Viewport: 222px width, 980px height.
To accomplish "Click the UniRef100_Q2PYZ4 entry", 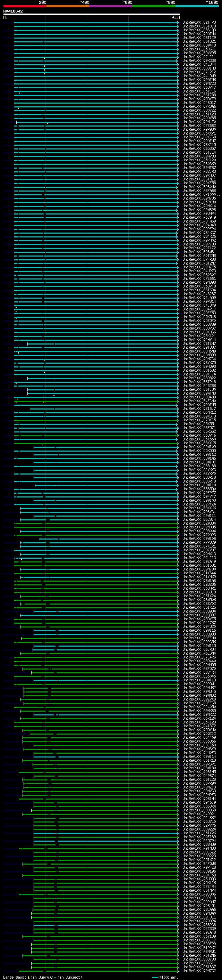I will coord(199,504).
